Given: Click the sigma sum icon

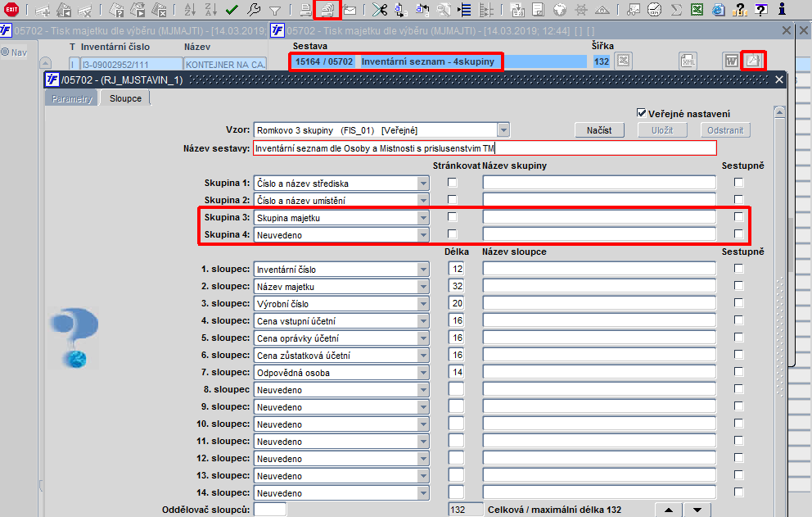Looking at the screenshot, I should pos(676,9).
